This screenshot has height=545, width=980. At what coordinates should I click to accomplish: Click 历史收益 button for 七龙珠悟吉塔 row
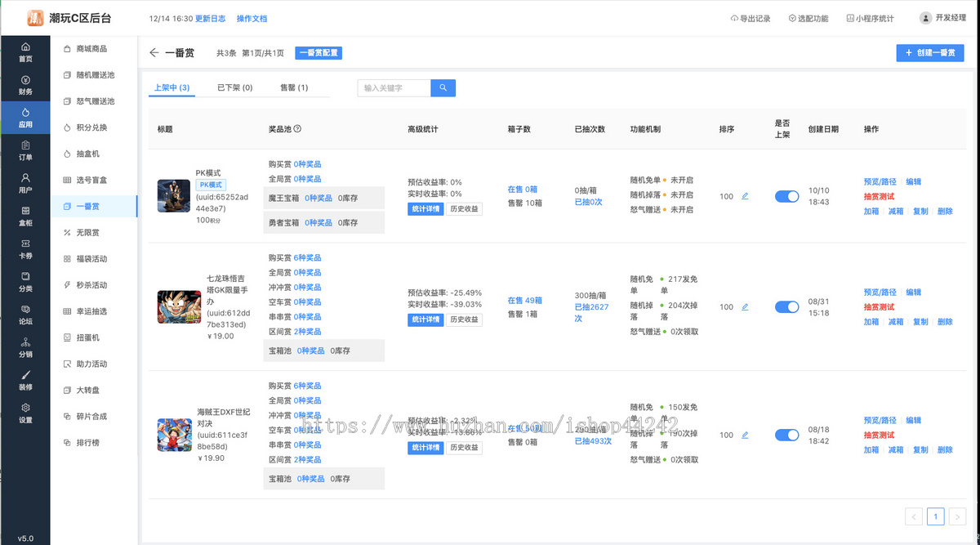point(464,319)
